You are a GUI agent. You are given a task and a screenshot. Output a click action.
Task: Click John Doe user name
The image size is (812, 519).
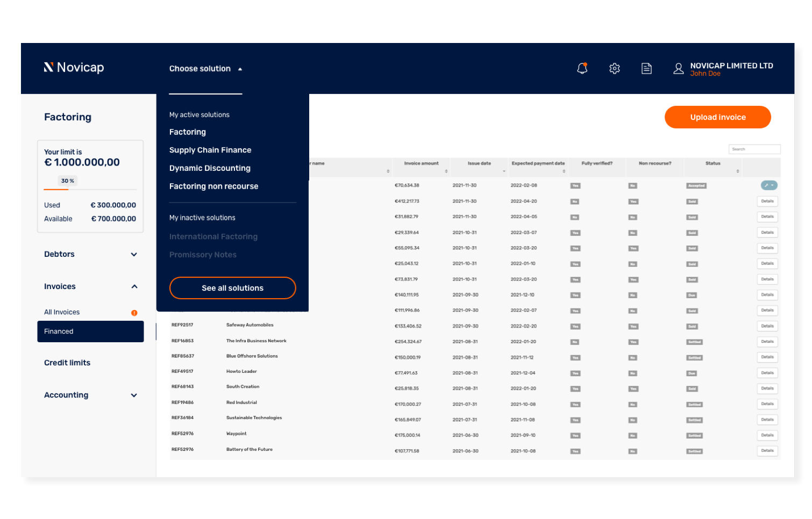(x=705, y=74)
